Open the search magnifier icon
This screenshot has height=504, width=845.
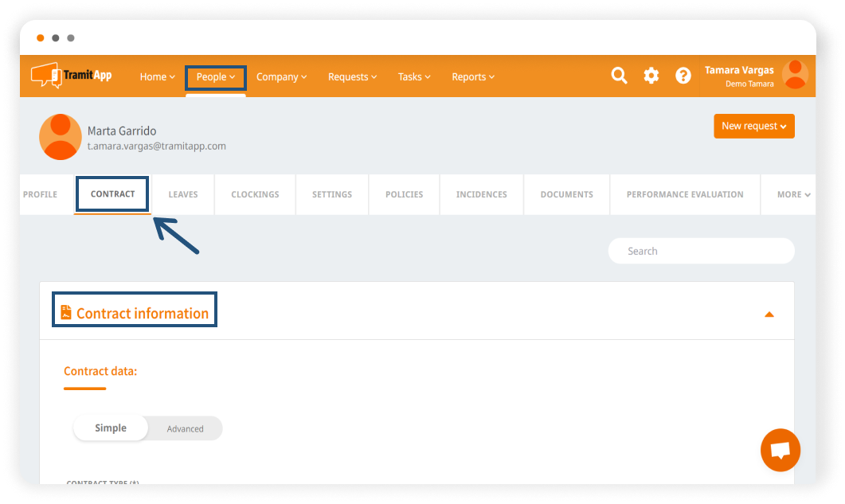619,76
